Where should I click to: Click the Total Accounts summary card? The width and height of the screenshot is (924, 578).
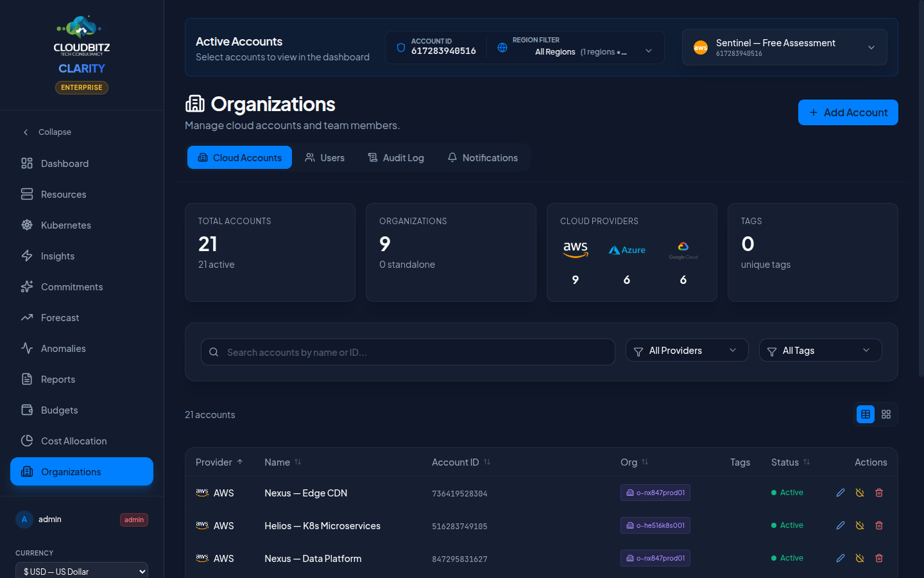click(270, 252)
